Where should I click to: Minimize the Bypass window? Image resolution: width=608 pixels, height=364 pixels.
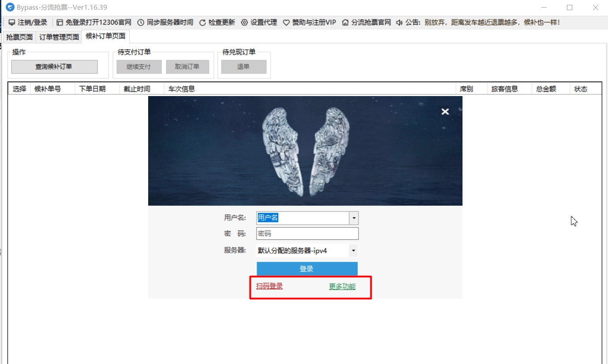pos(544,7)
